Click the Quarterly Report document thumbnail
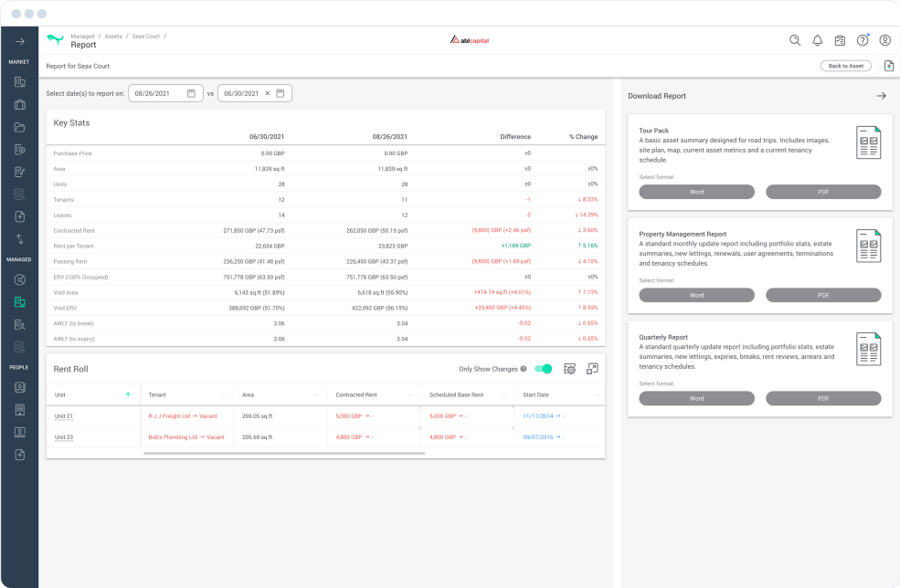 tap(868, 349)
